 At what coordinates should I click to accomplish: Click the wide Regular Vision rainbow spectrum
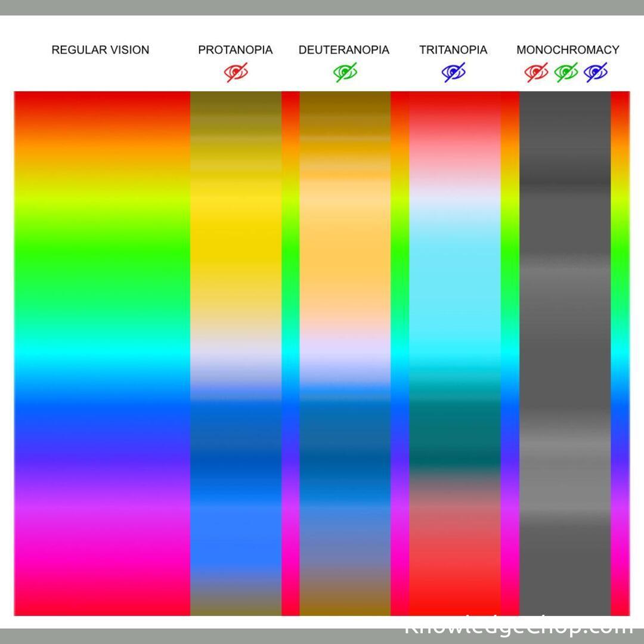click(102, 353)
